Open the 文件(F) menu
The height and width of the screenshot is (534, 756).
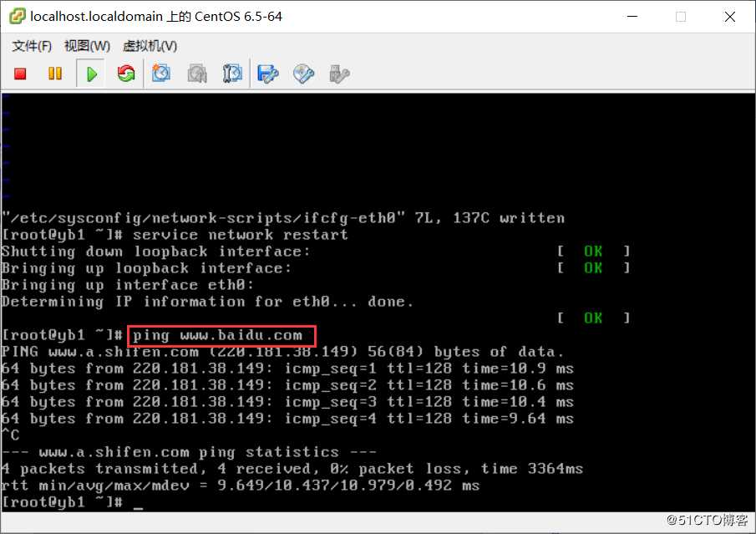point(32,46)
